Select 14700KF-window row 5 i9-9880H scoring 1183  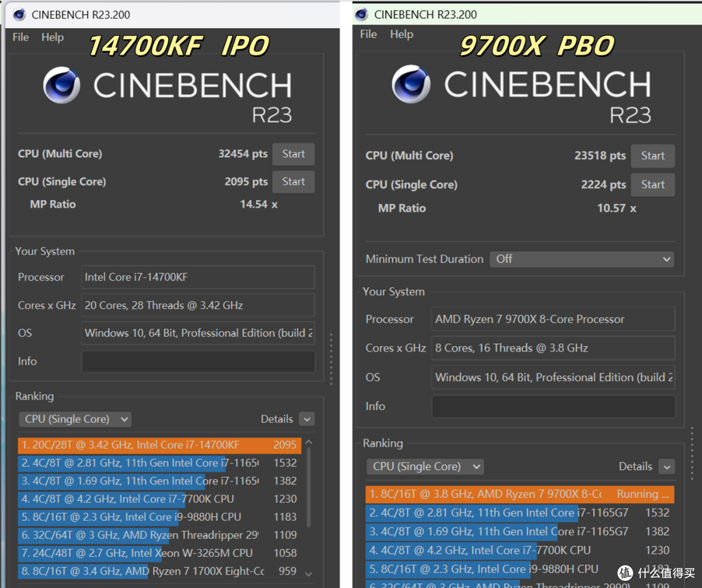click(x=159, y=517)
